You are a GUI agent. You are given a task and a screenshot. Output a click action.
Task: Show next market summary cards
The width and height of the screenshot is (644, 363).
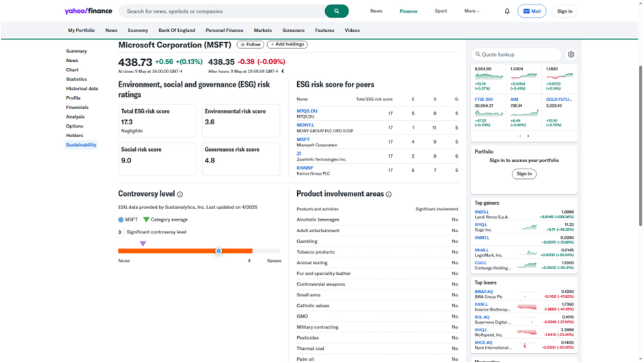tap(528, 136)
